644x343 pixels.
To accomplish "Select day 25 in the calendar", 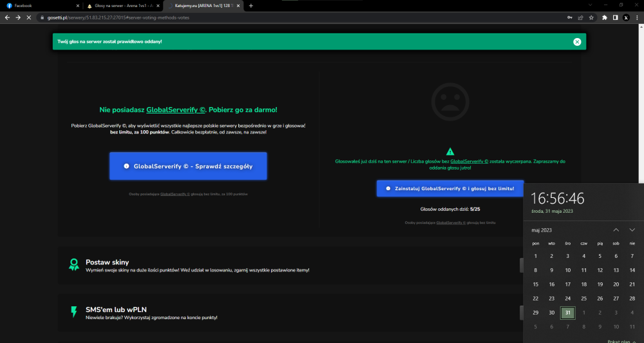I will [583, 299].
